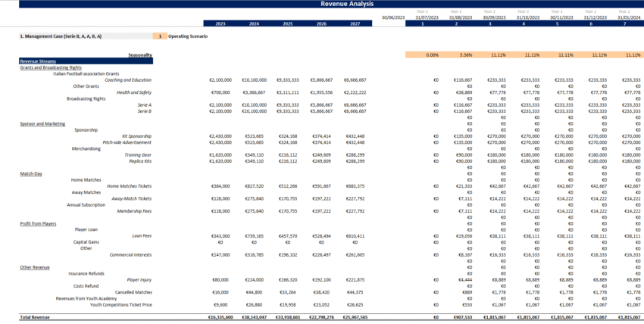Viewport: 644px width, 324px height.
Task: Select the scenario input cell containing 1
Action: point(160,36)
